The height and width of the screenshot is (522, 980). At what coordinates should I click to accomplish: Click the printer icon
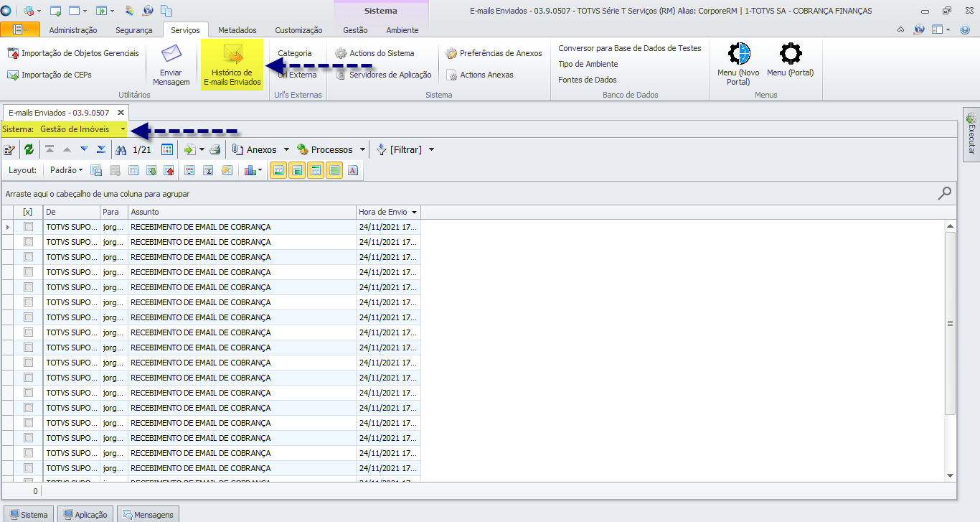[215, 150]
